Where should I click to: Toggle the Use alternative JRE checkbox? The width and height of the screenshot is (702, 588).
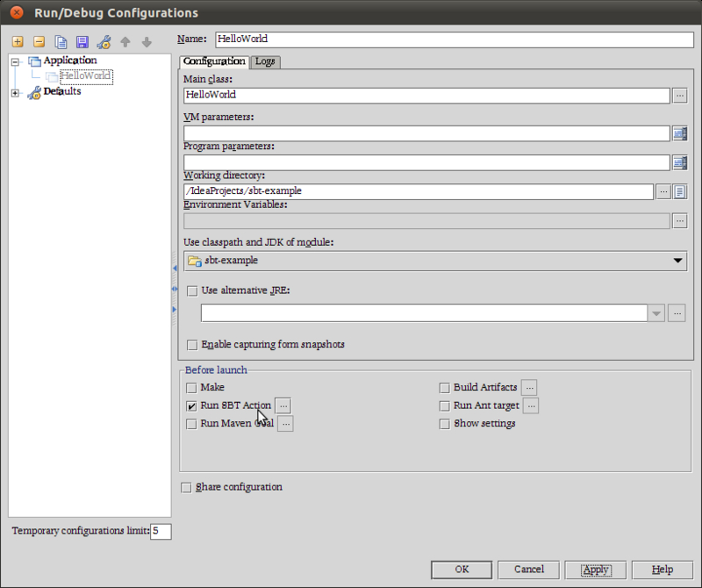tap(192, 291)
